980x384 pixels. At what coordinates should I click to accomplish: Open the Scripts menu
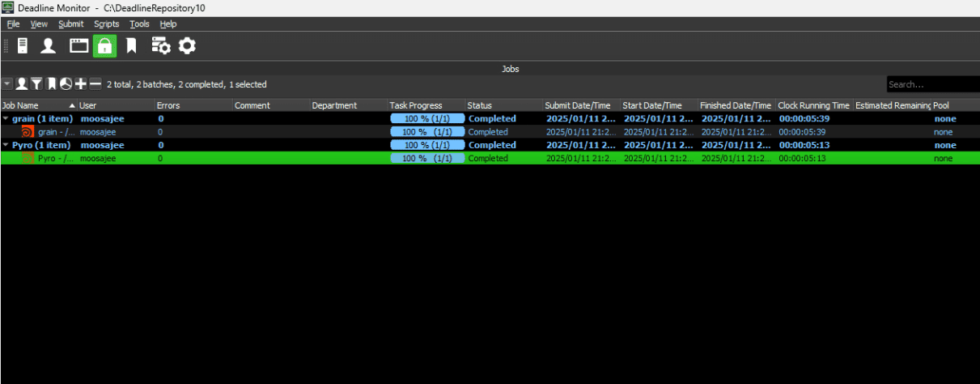pyautogui.click(x=106, y=24)
